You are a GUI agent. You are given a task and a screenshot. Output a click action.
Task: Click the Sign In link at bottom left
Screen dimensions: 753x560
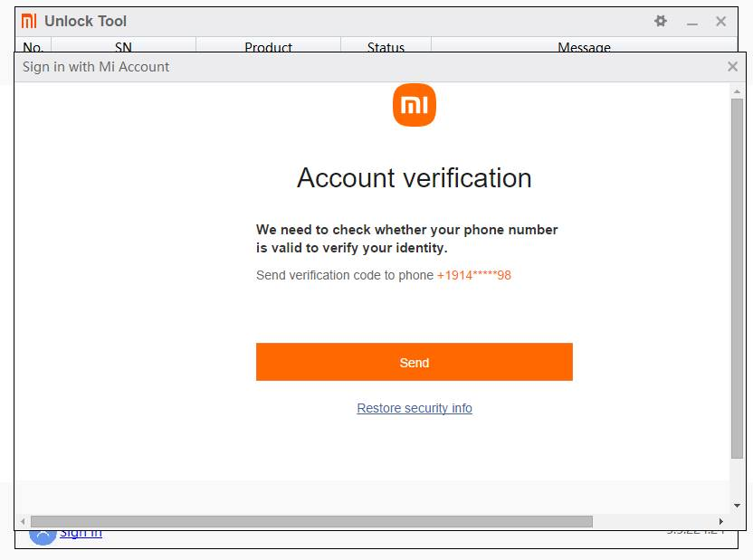pyautogui.click(x=81, y=532)
